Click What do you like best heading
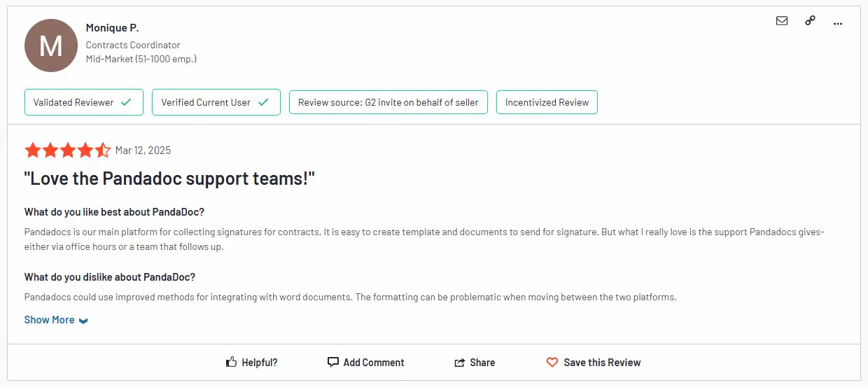This screenshot has width=868, height=385. pyautogui.click(x=114, y=212)
